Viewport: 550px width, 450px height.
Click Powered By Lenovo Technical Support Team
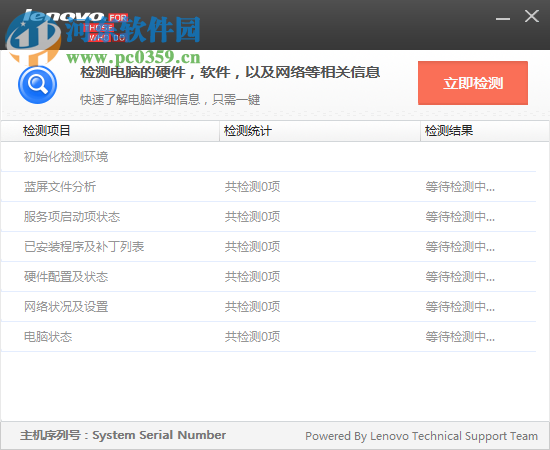point(421,436)
